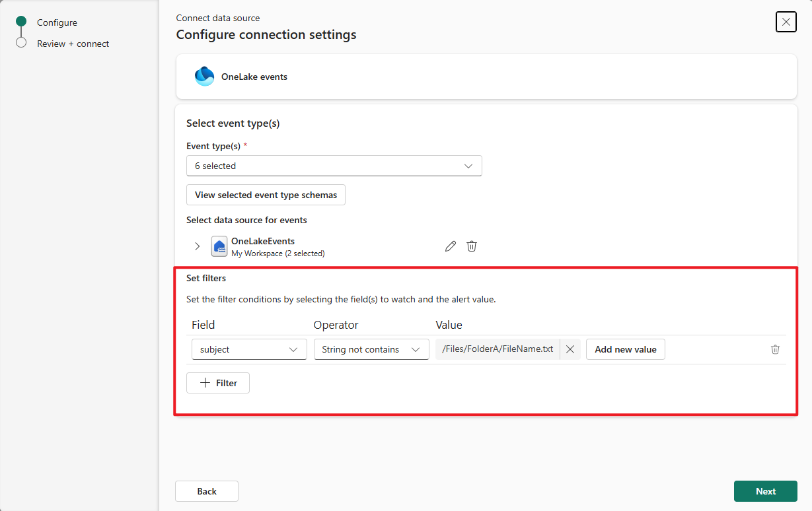Add new value for the filter
This screenshot has height=511, width=812.
[x=625, y=349]
